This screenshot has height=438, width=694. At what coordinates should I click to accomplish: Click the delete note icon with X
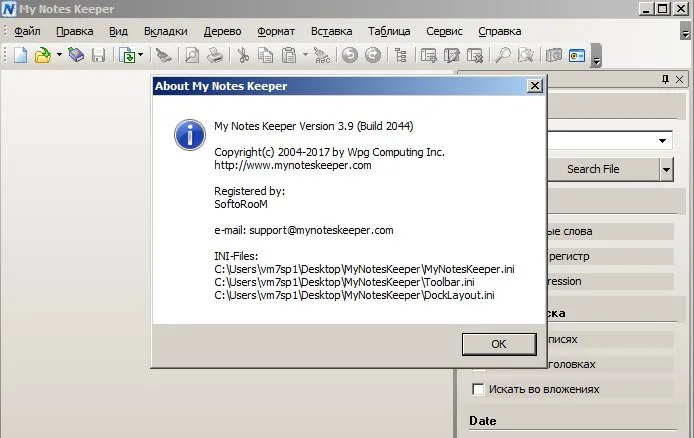coord(474,55)
